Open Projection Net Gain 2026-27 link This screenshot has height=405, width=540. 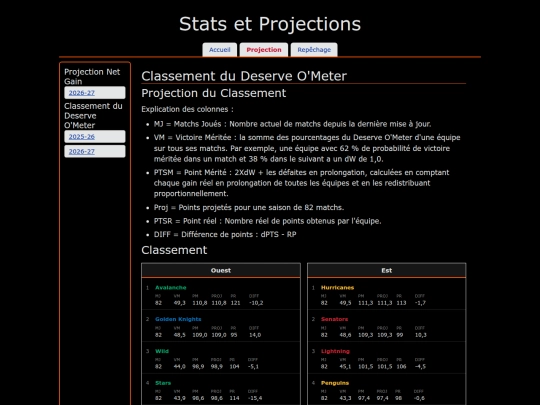pyautogui.click(x=95, y=93)
